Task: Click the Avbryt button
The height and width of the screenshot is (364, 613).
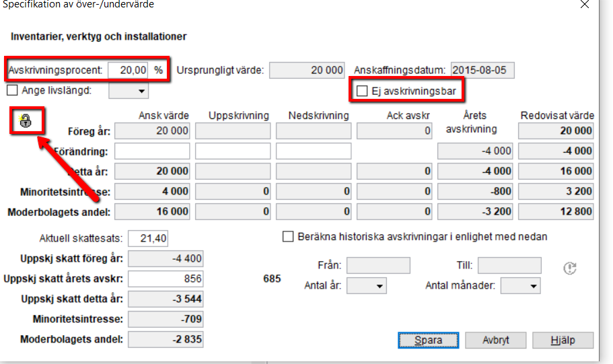Action: pos(496,340)
